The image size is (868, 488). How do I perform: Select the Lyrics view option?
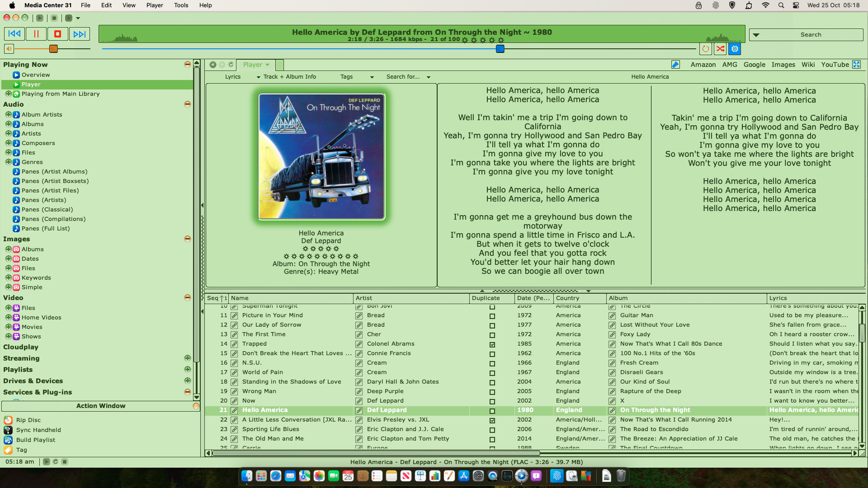233,77
